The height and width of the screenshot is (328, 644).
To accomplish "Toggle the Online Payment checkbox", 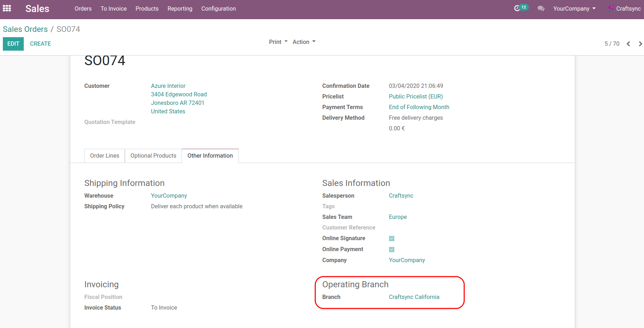I will click(392, 249).
